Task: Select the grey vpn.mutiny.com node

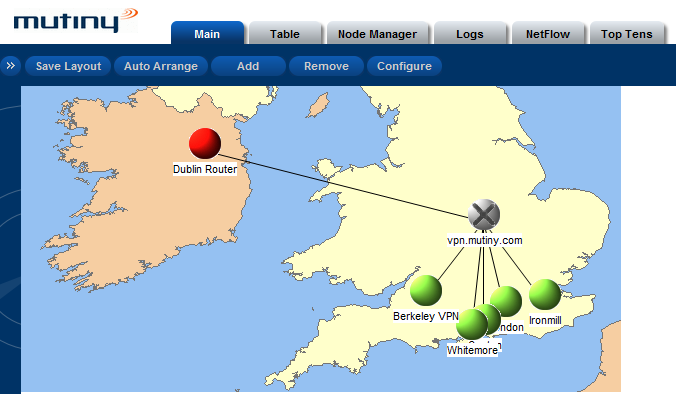Action: coord(484,215)
